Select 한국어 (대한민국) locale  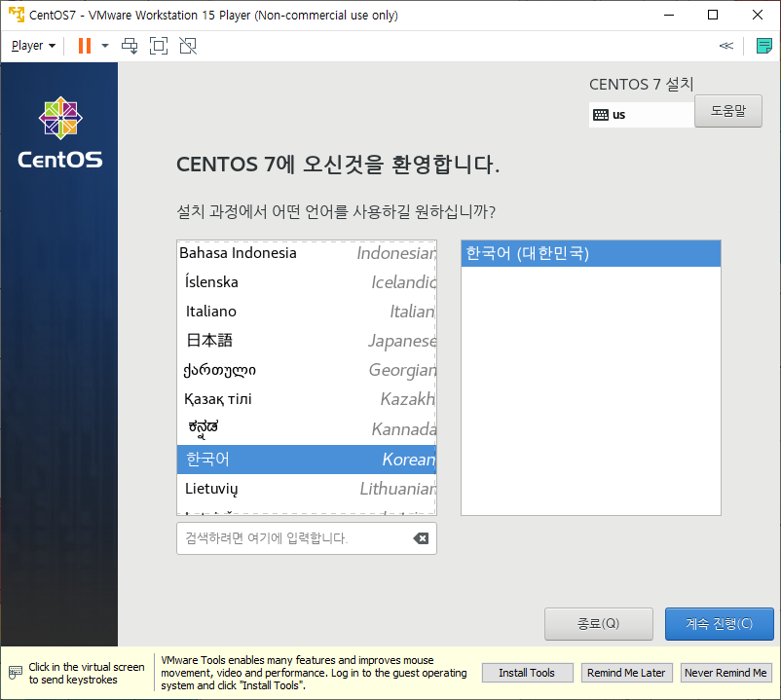pos(591,253)
